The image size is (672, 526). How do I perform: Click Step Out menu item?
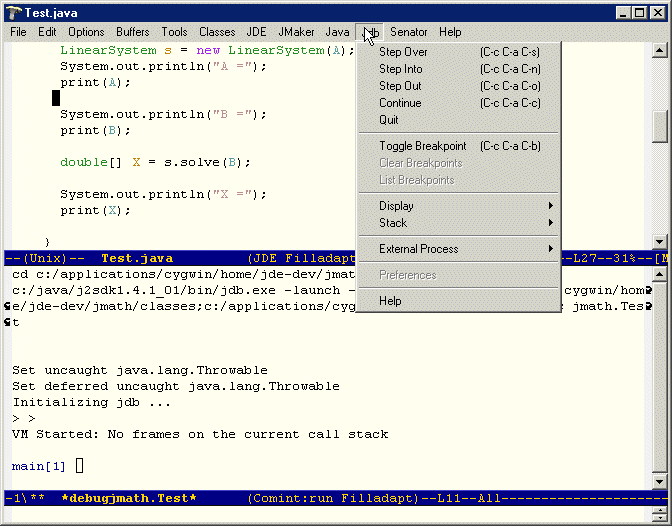[x=399, y=86]
